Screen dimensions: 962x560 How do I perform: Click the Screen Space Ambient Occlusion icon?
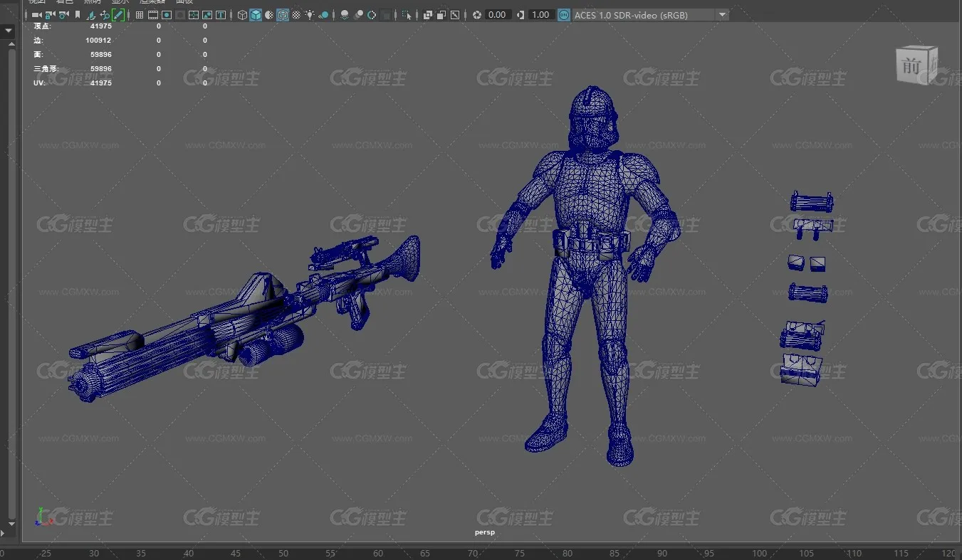345,14
